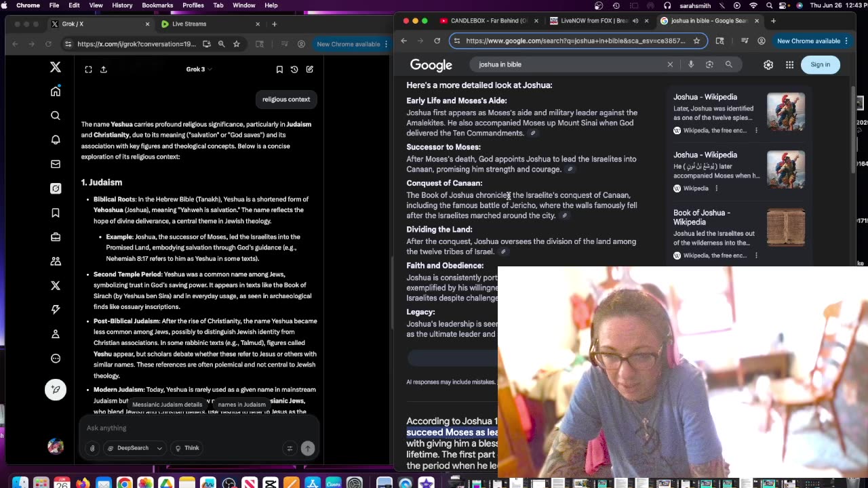Open new tab in left Chrome window
The width and height of the screenshot is (868, 488).
click(274, 24)
